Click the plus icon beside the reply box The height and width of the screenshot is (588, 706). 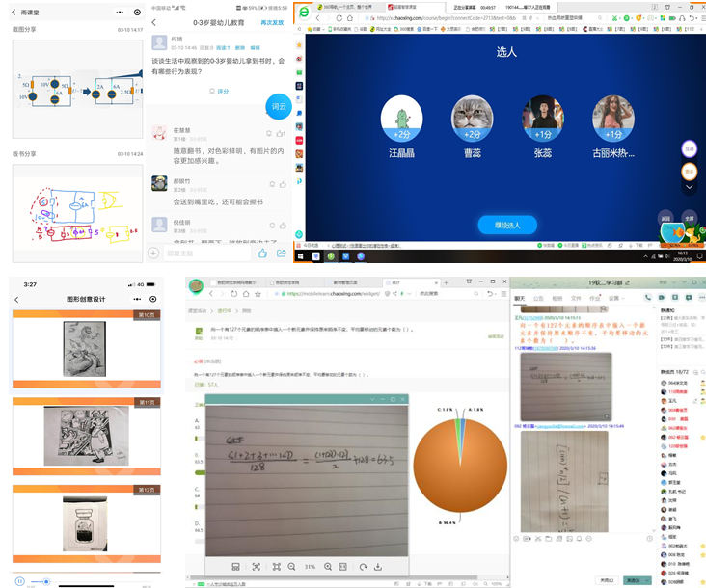[x=154, y=253]
